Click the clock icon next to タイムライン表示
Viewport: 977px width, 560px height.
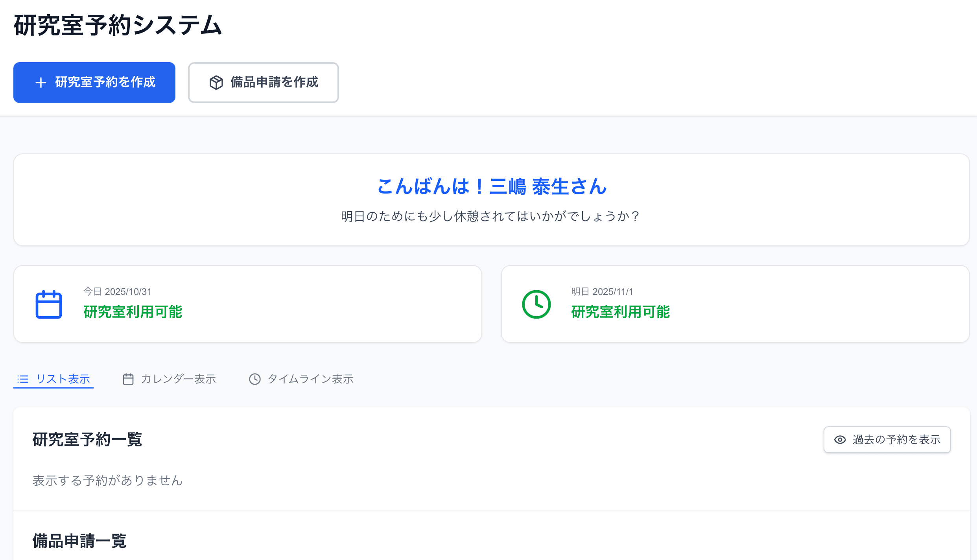click(256, 379)
